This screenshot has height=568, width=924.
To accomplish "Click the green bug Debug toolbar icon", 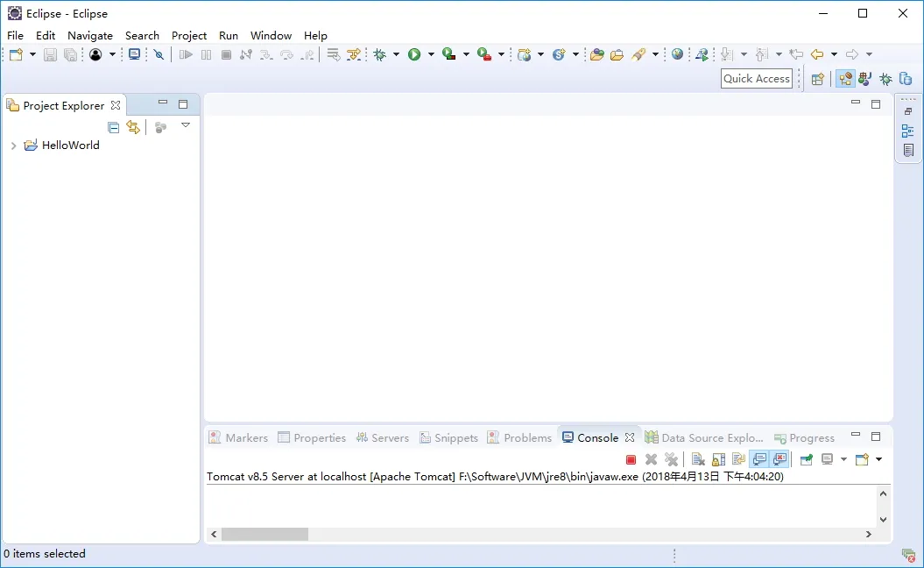I will point(379,54).
